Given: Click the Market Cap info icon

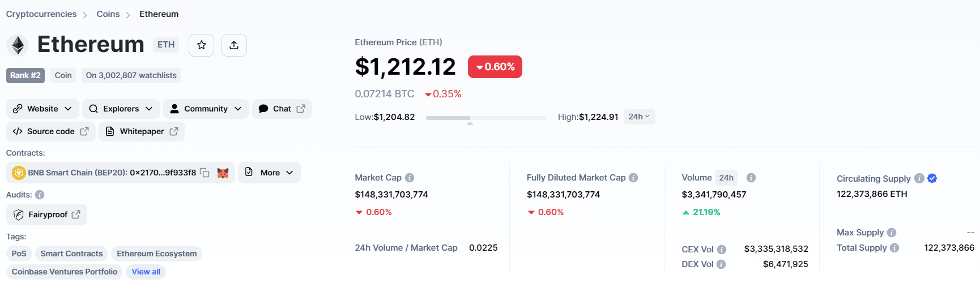Looking at the screenshot, I should 410,178.
